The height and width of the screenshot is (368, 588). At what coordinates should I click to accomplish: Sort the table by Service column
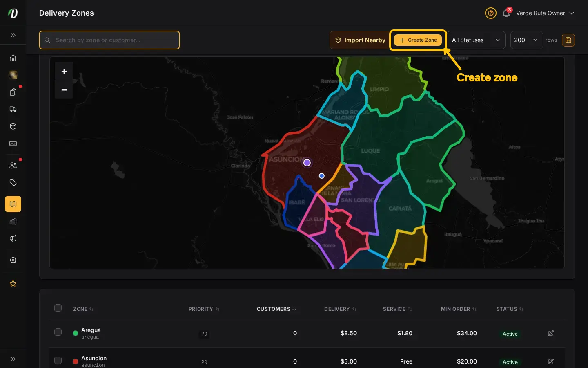[398, 309]
